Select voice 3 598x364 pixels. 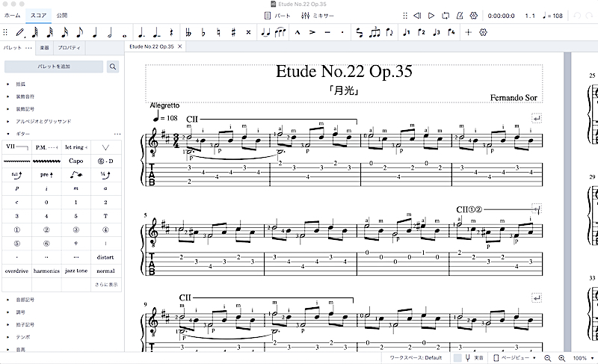[x=437, y=33]
